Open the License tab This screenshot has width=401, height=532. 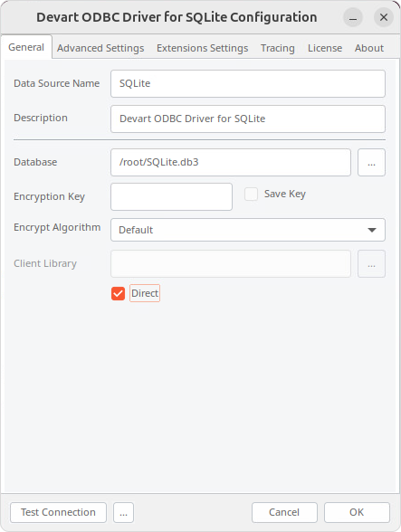(325, 48)
